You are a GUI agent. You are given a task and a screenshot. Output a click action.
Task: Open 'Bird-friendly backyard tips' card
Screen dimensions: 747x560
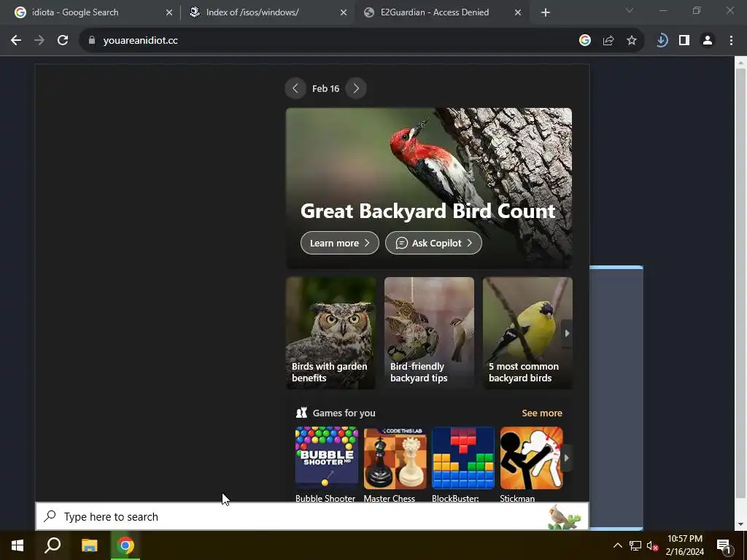pyautogui.click(x=429, y=333)
